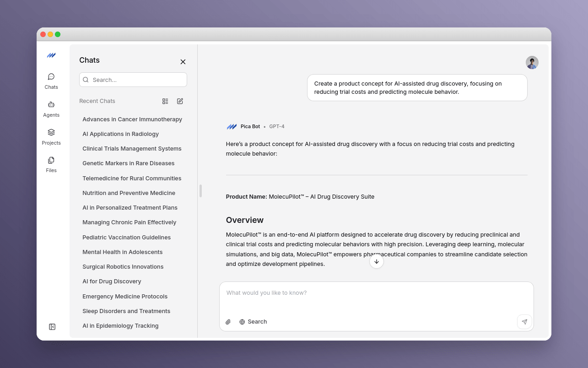Click the 'Overview' heading in response
Screen dimensions: 588x368
point(245,220)
